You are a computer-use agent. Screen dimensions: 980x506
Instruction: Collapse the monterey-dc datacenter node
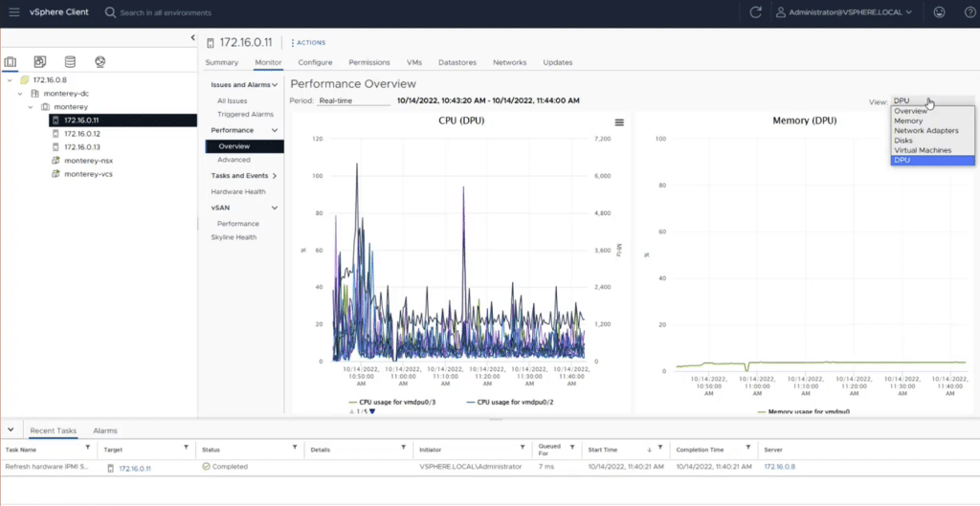pos(20,94)
